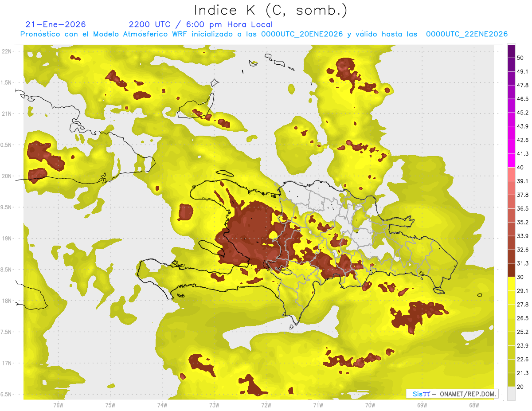Screen dimensions: 532x411
Task: Click the "46.5" color scale label
Action: coord(523,99)
